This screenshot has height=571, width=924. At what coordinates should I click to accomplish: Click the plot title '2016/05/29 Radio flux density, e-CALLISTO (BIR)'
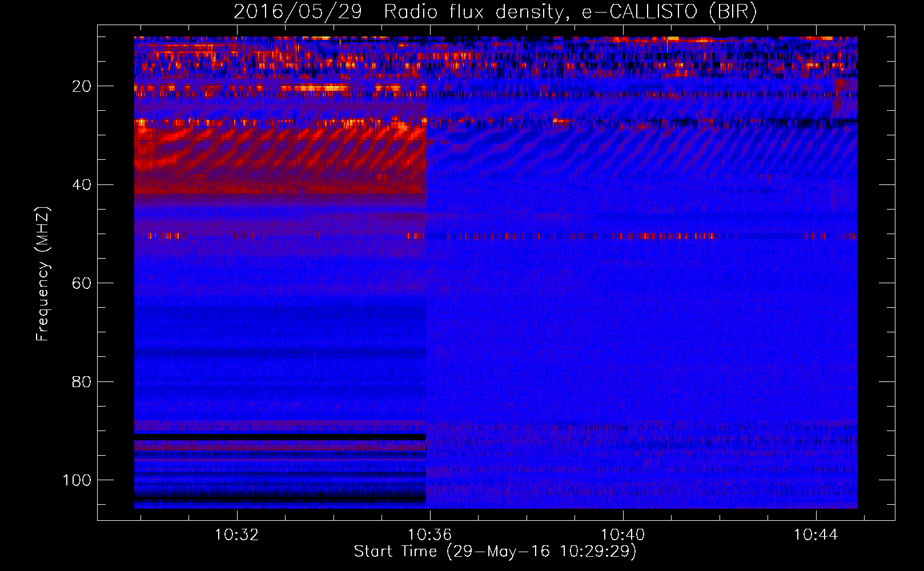(x=495, y=11)
